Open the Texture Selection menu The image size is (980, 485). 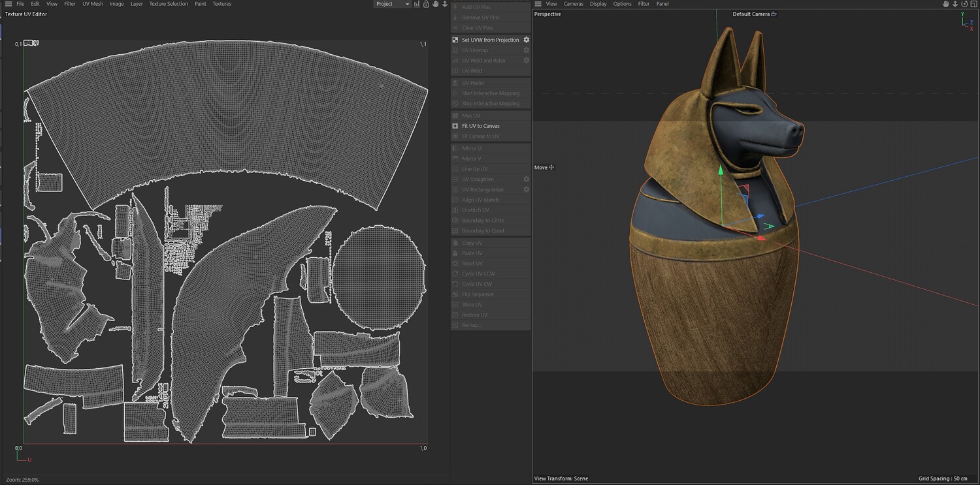tap(168, 4)
